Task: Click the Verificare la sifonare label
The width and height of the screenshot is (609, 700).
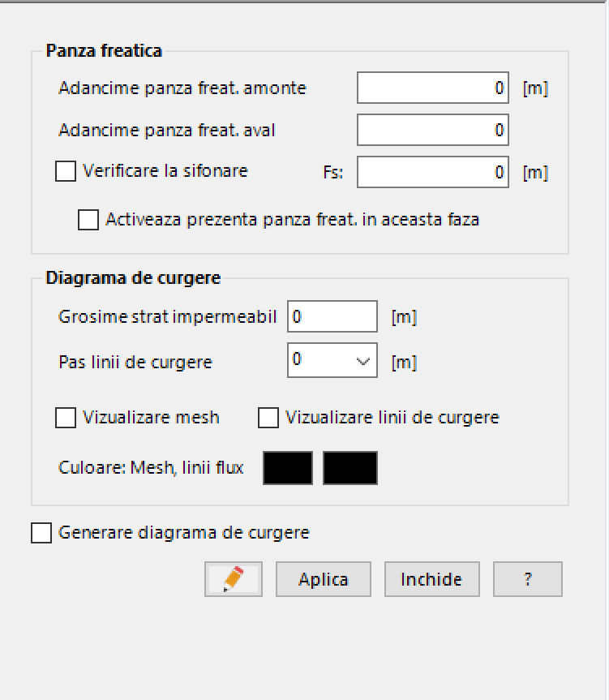Action: pyautogui.click(x=165, y=171)
